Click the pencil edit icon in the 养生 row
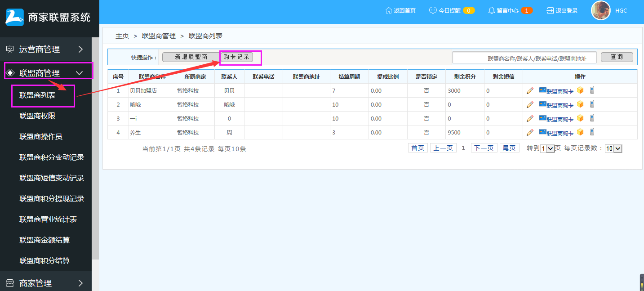 point(530,132)
